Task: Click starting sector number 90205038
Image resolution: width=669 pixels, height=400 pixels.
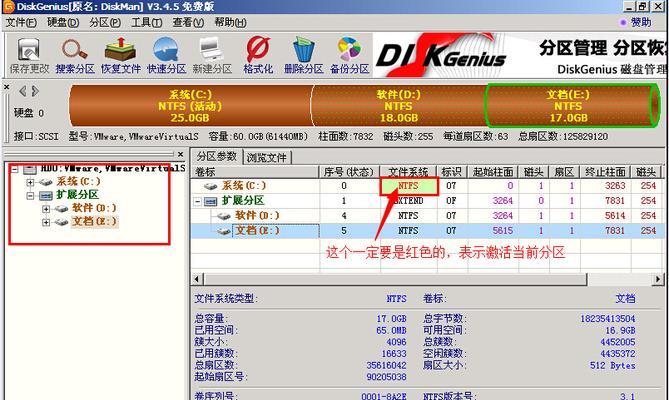Action: pos(387,377)
